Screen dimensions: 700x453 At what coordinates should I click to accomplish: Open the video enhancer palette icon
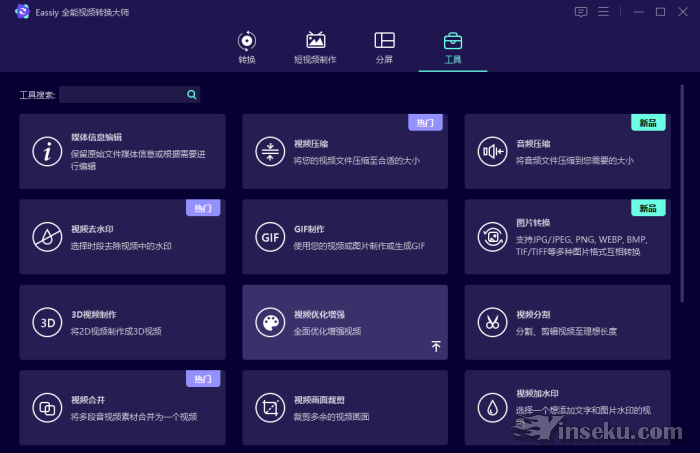pos(270,322)
